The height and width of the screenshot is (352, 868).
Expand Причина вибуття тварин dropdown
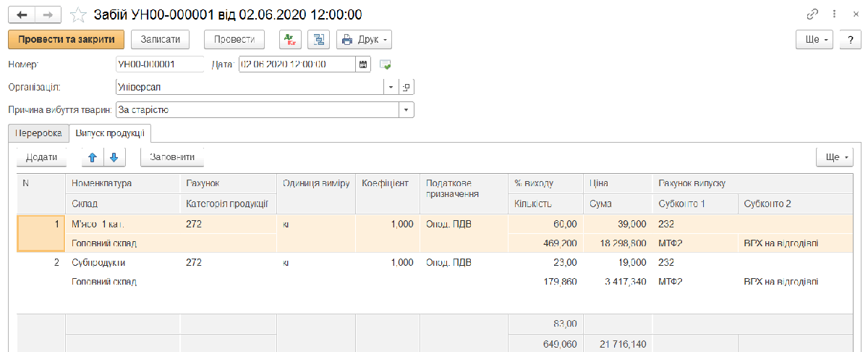407,110
